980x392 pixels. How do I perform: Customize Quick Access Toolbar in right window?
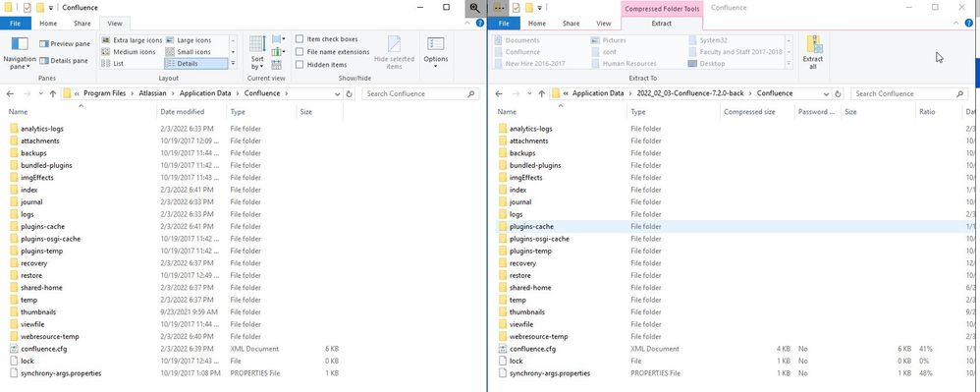[538, 8]
